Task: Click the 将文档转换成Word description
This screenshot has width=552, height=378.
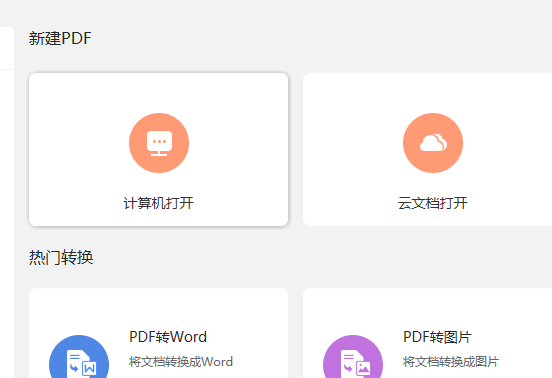Action: (181, 361)
